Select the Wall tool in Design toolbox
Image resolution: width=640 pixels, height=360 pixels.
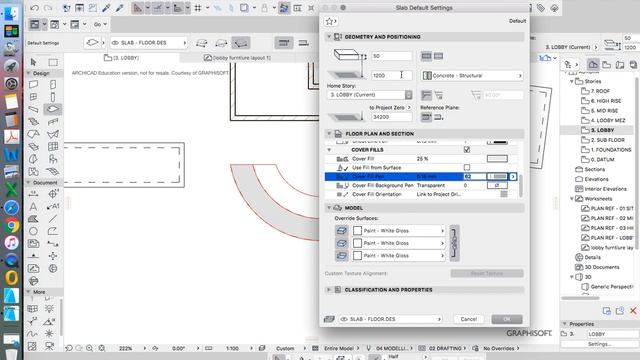[x=33, y=84]
